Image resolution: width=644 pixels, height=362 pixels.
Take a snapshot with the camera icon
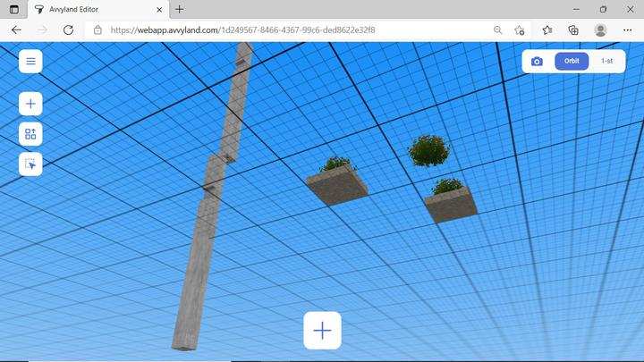click(537, 62)
